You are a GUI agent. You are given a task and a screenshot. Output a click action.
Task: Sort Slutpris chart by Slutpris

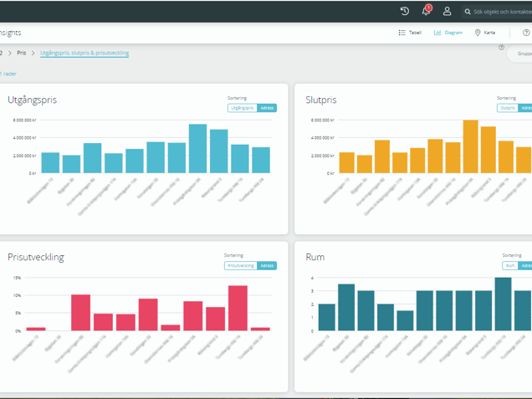[x=508, y=108]
